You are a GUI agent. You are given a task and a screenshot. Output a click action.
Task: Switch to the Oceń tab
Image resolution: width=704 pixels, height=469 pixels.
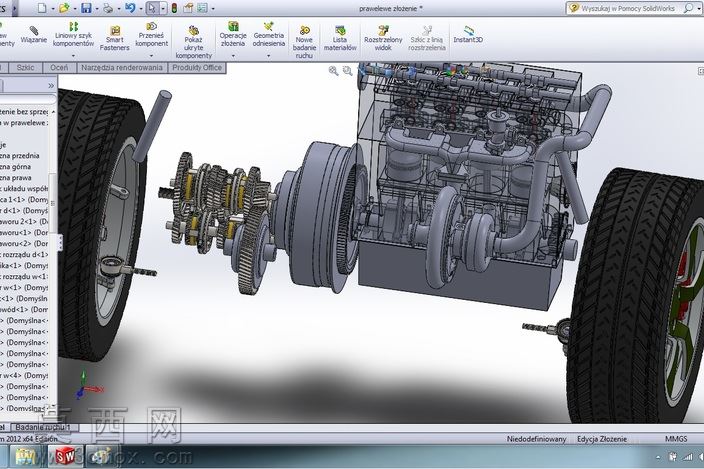(x=59, y=67)
